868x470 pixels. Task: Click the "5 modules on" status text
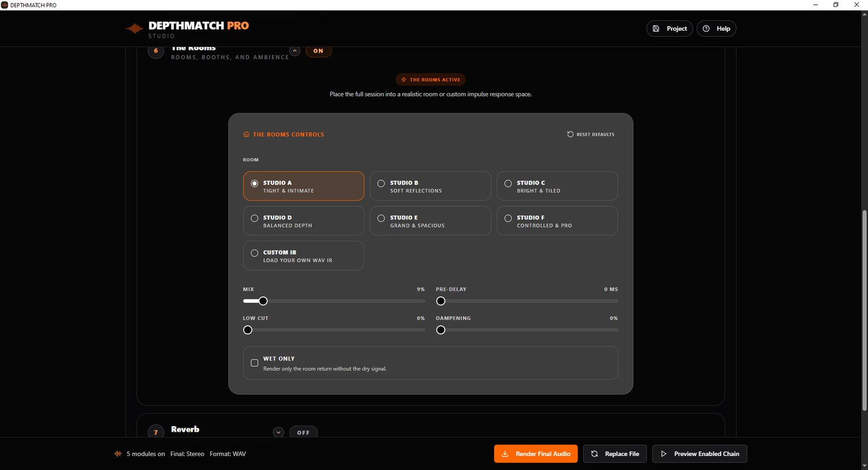coord(146,454)
